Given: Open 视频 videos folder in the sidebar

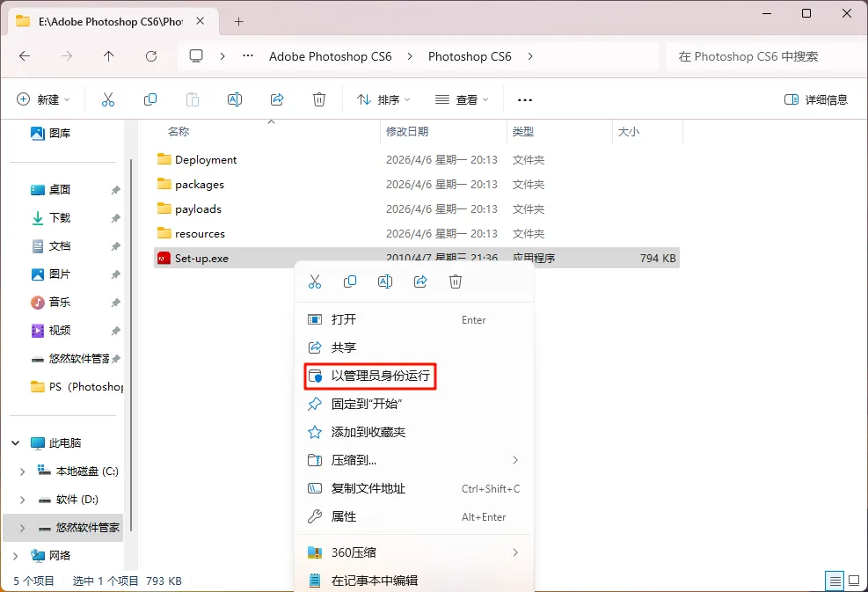Looking at the screenshot, I should point(50,331).
